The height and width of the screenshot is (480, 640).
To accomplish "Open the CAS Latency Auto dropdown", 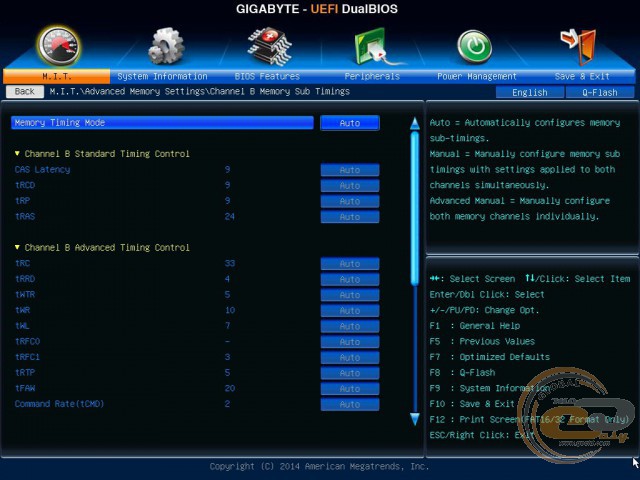I will [x=350, y=170].
